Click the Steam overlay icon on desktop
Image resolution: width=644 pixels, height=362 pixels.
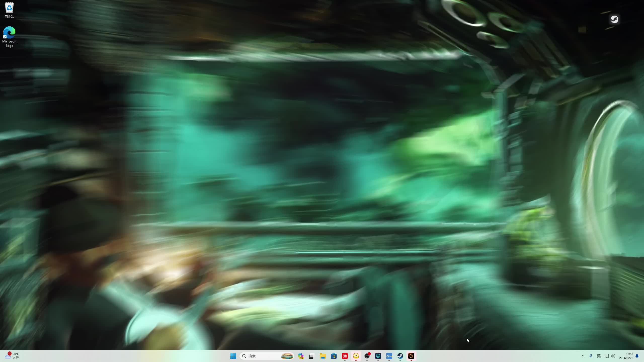(614, 19)
